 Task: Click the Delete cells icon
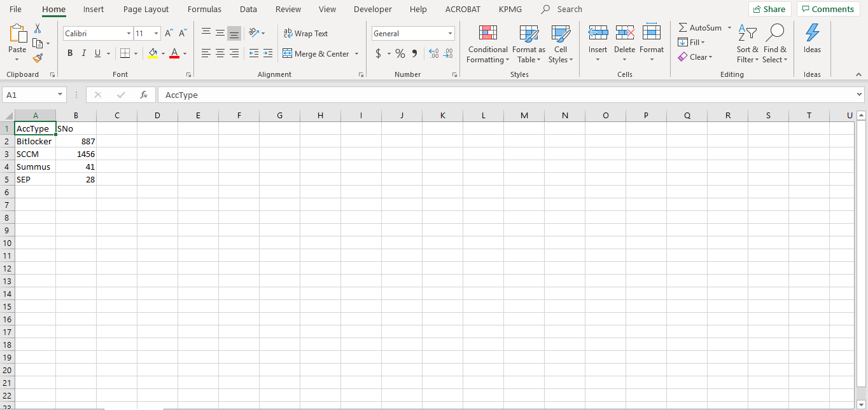[x=624, y=32]
